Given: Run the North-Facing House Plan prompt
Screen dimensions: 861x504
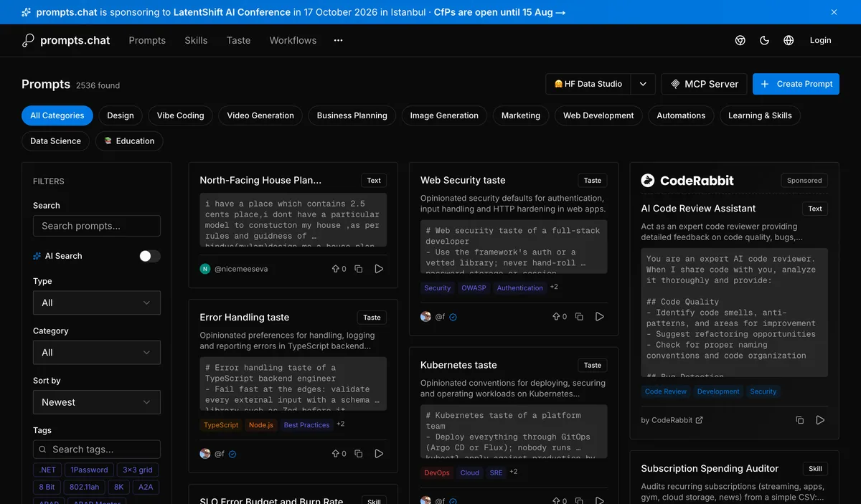Looking at the screenshot, I should (380, 269).
